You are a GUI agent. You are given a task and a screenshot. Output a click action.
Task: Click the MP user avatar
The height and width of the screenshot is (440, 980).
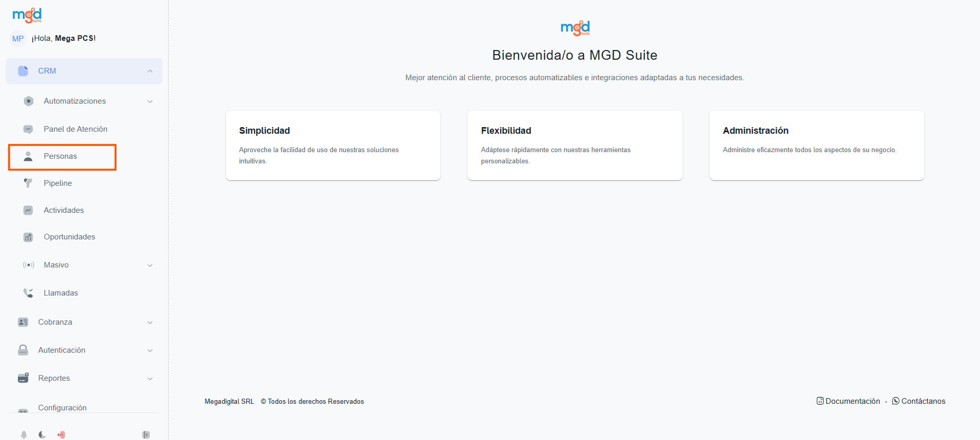18,38
